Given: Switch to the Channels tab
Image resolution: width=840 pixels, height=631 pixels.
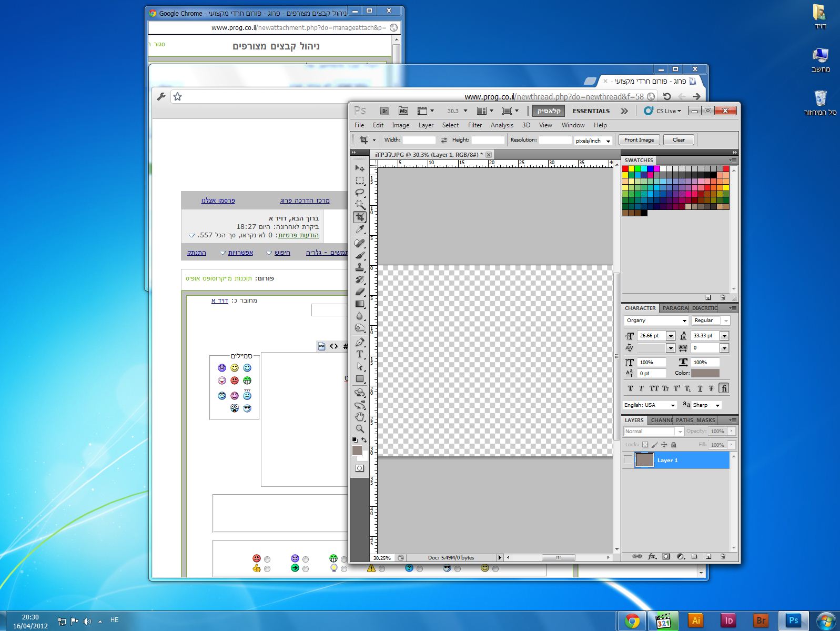Looking at the screenshot, I should tap(661, 420).
